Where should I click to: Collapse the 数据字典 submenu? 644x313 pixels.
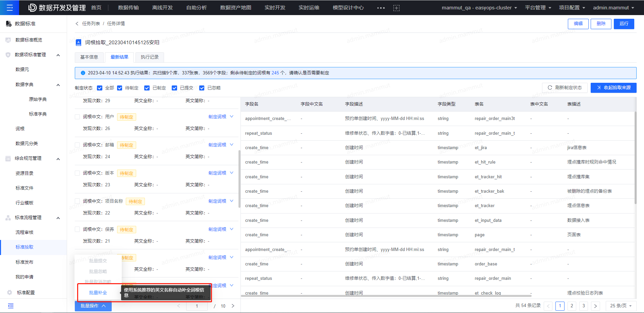58,85
